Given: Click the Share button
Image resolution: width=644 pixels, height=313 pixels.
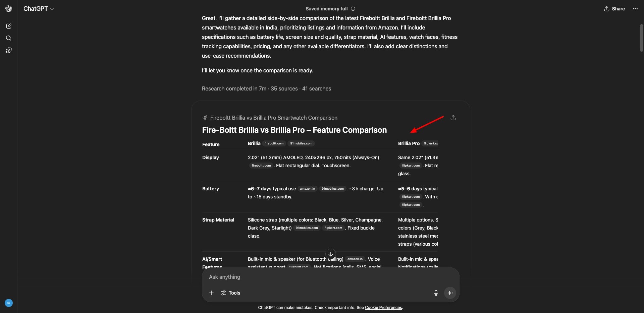Looking at the screenshot, I should tap(614, 9).
